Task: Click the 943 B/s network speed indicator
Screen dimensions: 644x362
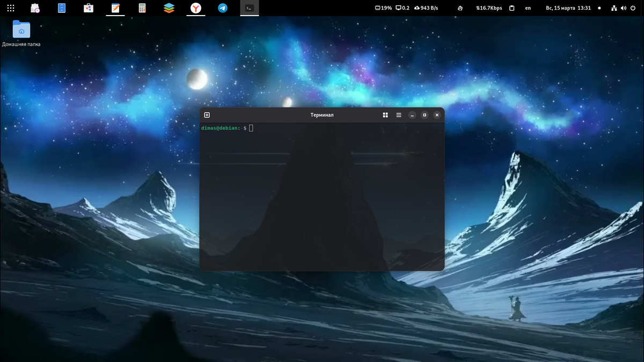Action: click(x=426, y=8)
